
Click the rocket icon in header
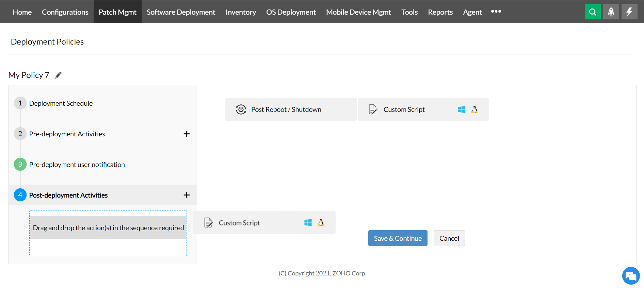pyautogui.click(x=611, y=12)
